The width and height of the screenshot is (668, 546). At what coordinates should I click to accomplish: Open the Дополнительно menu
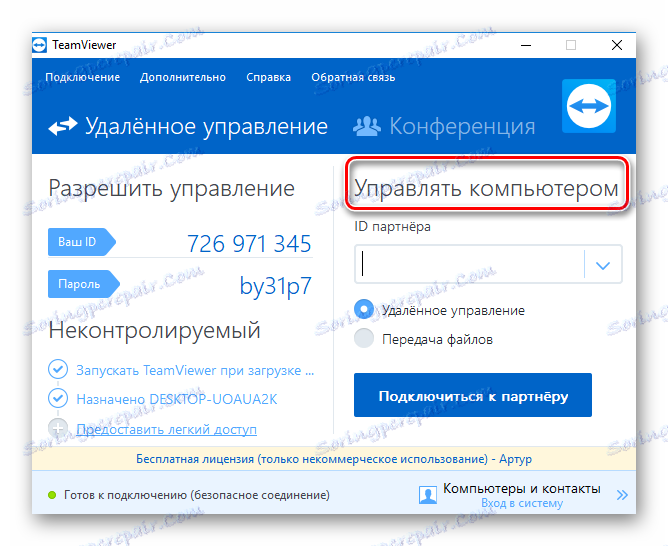[x=183, y=78]
